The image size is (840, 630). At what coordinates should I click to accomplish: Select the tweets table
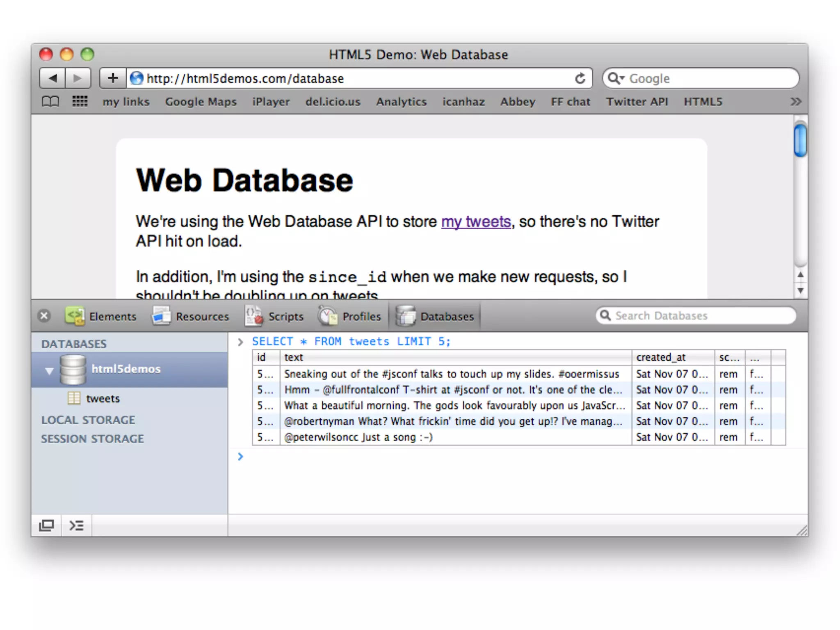103,398
